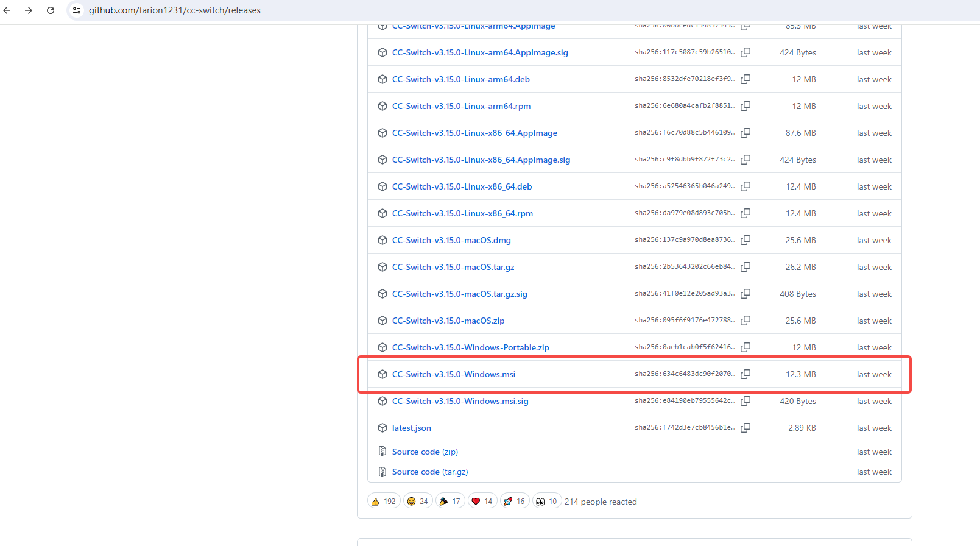Copy SHA256 for macOS.zip
This screenshot has height=546, width=980.
(746, 321)
